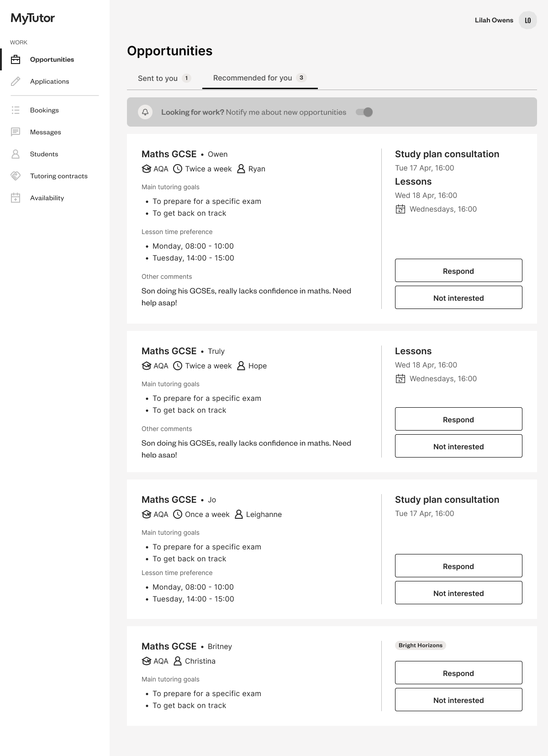Click the person icon beside Ryan
548x756 pixels.
(x=241, y=169)
